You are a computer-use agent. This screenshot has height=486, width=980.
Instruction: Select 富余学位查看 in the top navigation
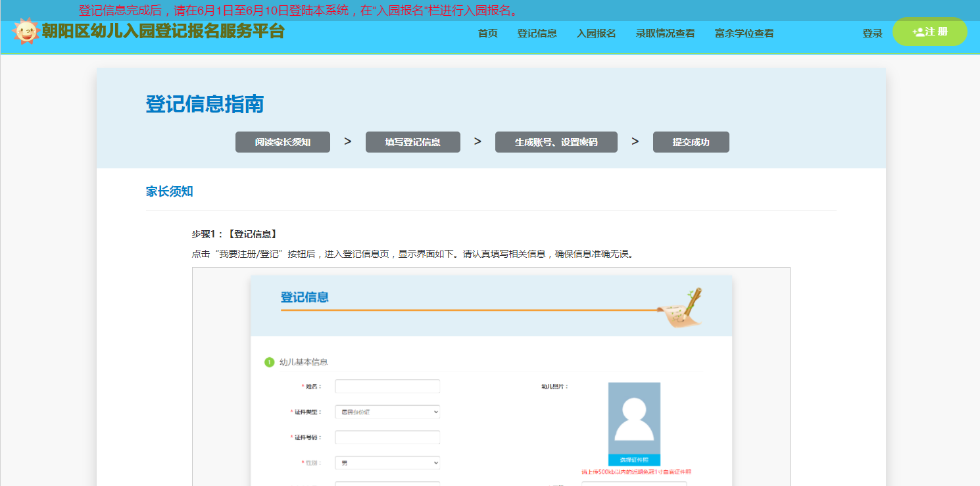pos(744,34)
